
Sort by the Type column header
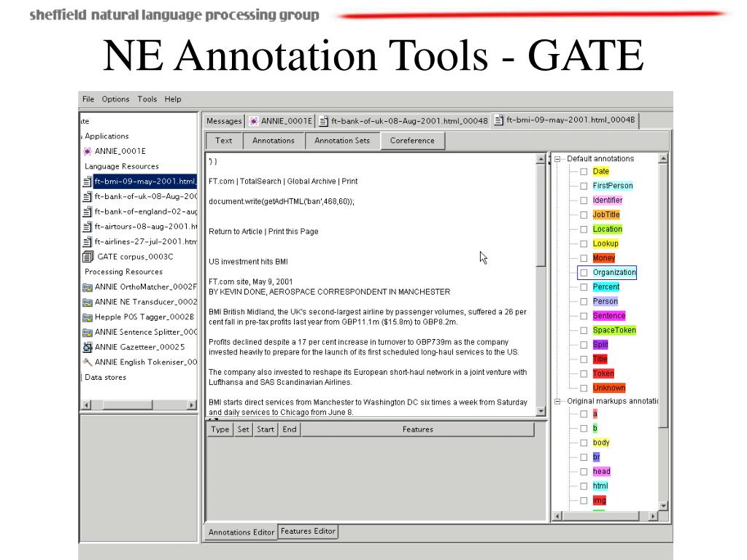220,429
